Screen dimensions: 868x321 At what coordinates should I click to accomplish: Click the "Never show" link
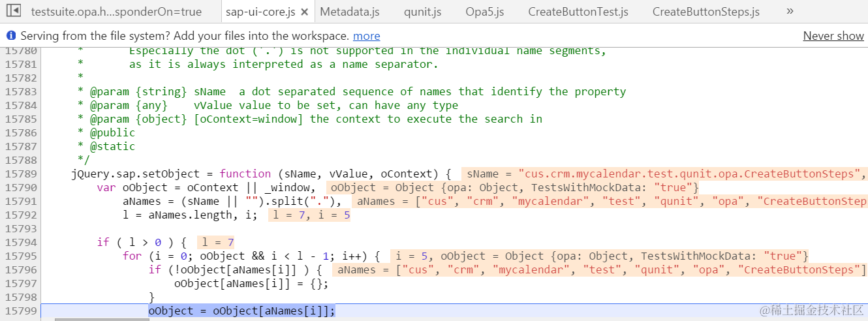[833, 36]
